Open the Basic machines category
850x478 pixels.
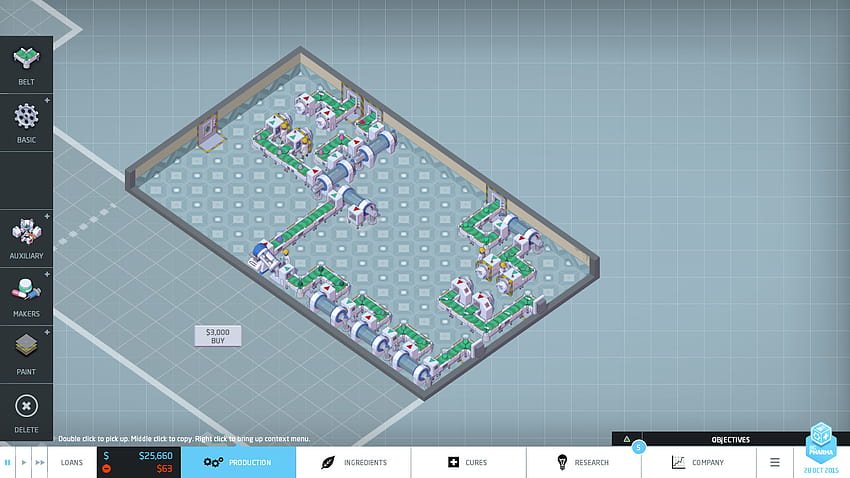26,122
